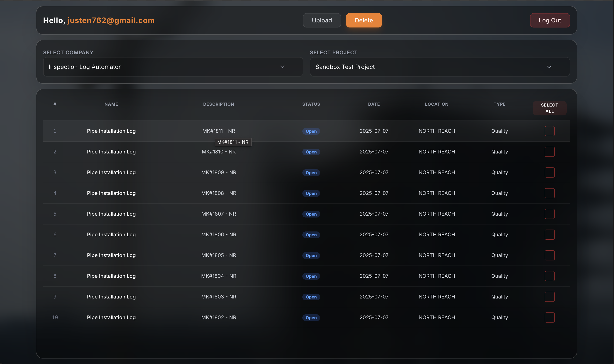Viewport: 614px width, 364px height.
Task: Click date 2025-07-07 in row MK#1807
Action: click(x=374, y=214)
